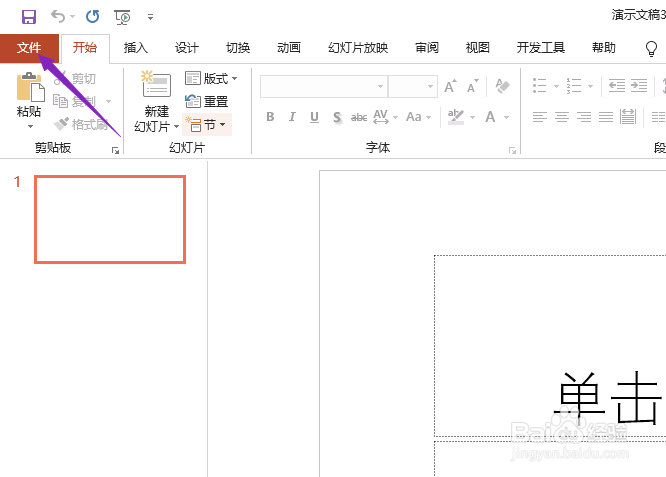
Task: Open the 节 section dropdown
Action: (x=206, y=125)
